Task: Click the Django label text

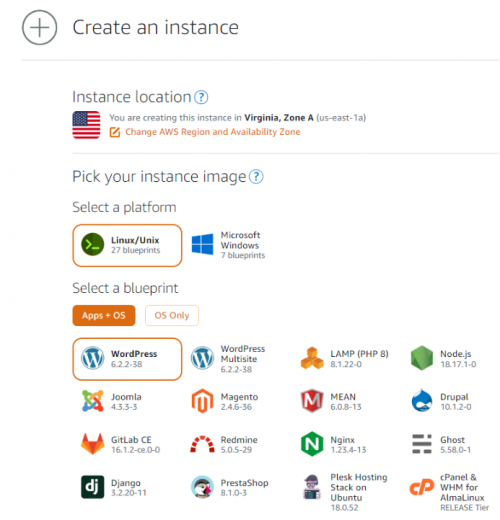Action: (x=126, y=483)
